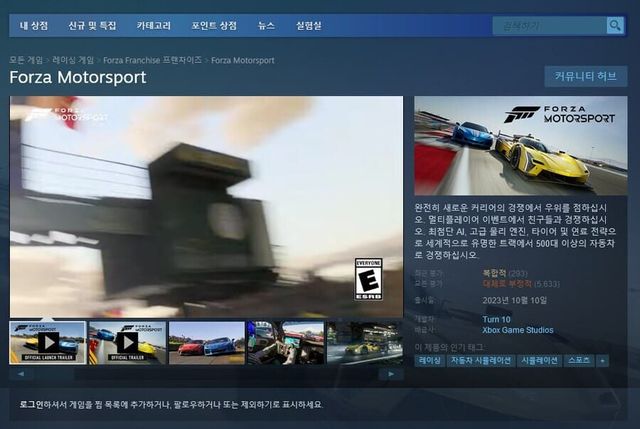Select the two sports cars screenshot thumbnail
640x429 pixels.
[x=206, y=342]
